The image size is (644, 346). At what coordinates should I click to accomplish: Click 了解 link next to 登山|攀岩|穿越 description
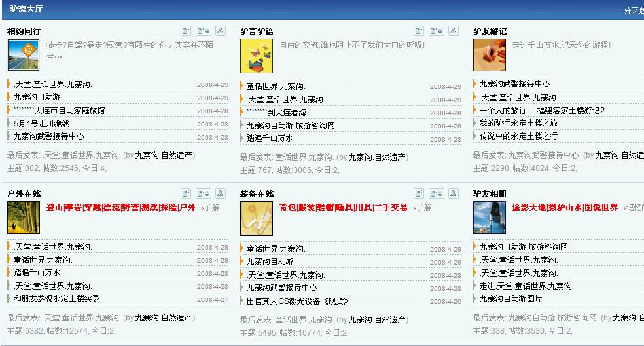point(212,208)
